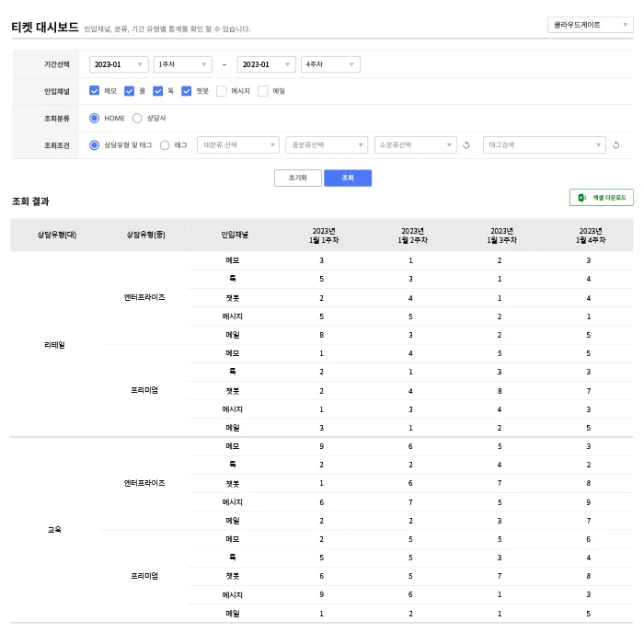
Task: Click the Excel icon on the download button
Action: click(x=582, y=198)
